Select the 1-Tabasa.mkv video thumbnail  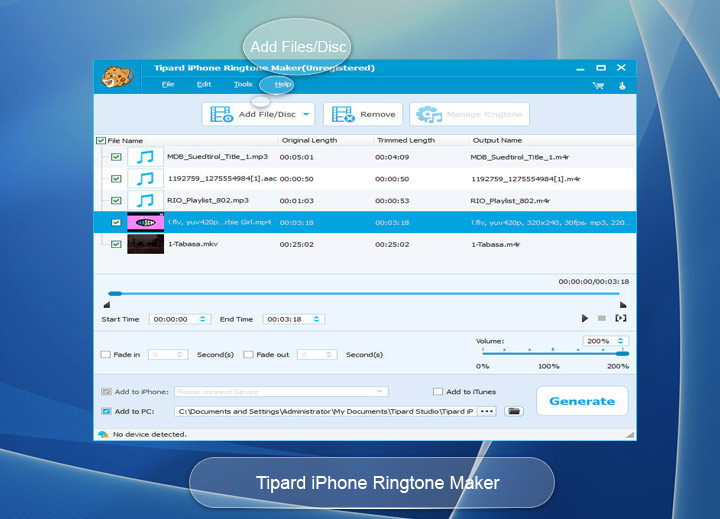pyautogui.click(x=145, y=244)
